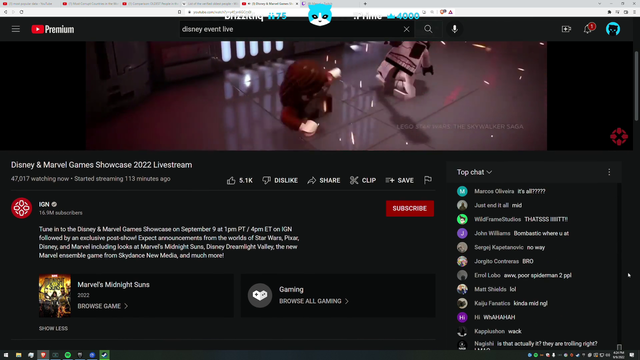Switch to 'most popular data - YouTube' tab
The image size is (640, 360).
[30, 4]
